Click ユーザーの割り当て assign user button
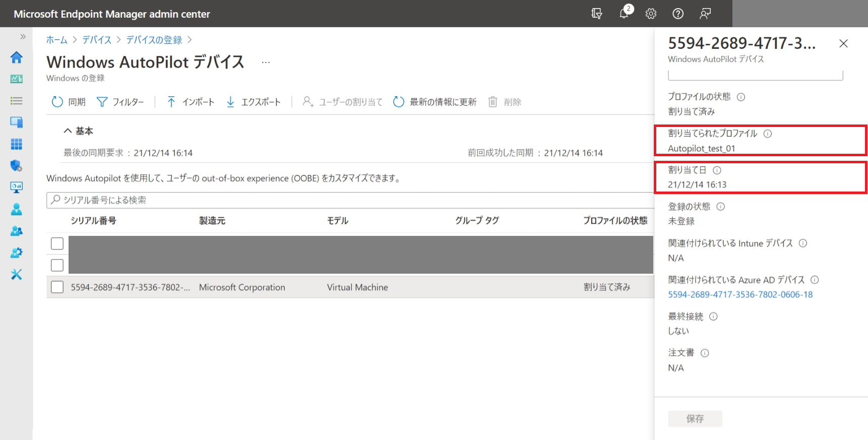Image resolution: width=868 pixels, height=440 pixels. [x=342, y=102]
